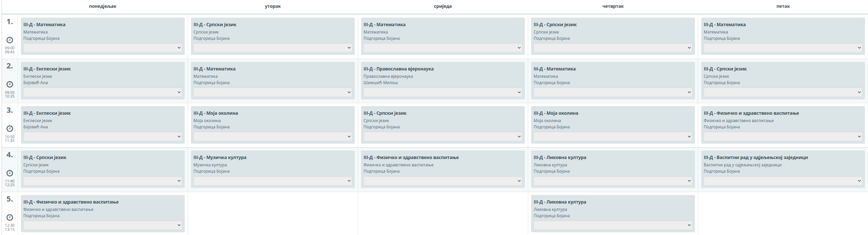
Task: Open dropdown for Friday Васпитни рад lesson
Action: pos(783,181)
